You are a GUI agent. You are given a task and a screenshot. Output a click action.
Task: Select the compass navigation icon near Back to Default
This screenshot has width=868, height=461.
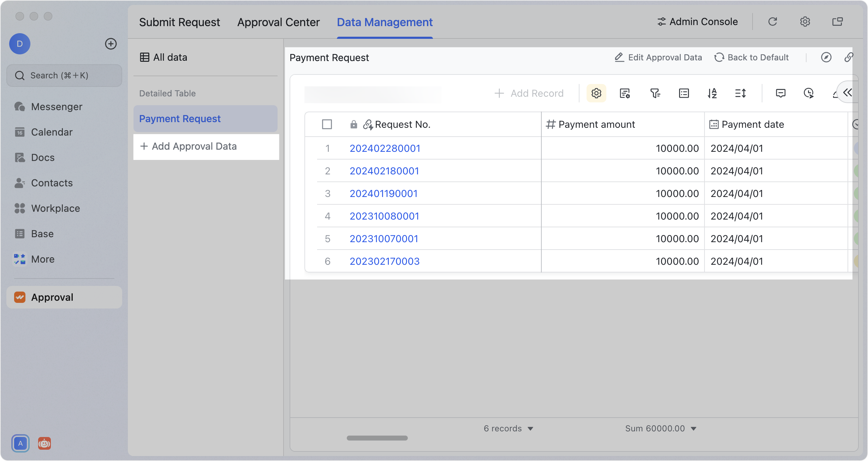click(826, 57)
